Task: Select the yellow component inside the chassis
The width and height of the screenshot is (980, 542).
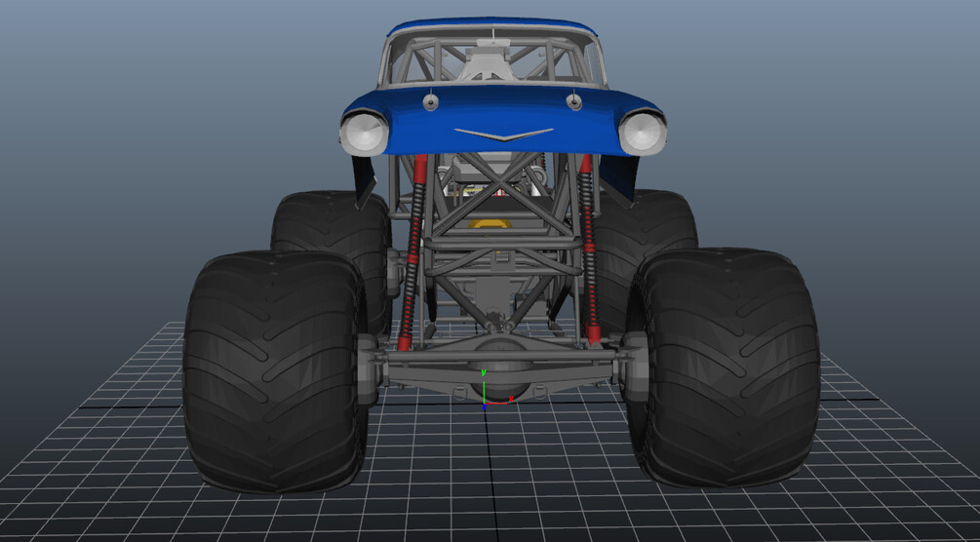Action: coord(490,223)
